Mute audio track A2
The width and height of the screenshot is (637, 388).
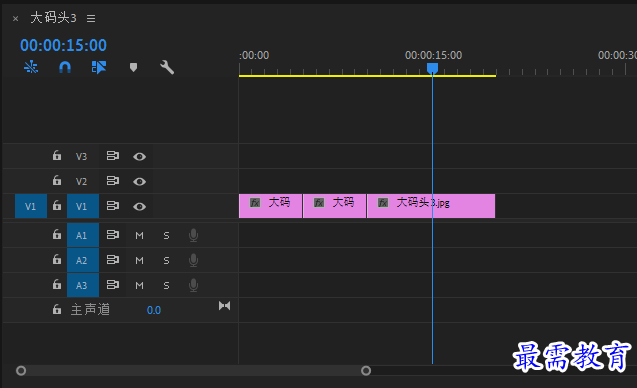tap(139, 260)
